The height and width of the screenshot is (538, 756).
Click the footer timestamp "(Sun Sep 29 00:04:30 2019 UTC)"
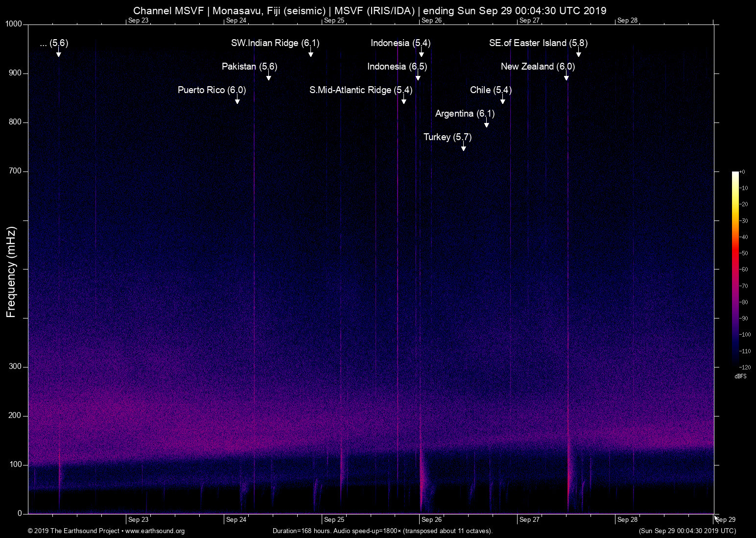(687, 531)
